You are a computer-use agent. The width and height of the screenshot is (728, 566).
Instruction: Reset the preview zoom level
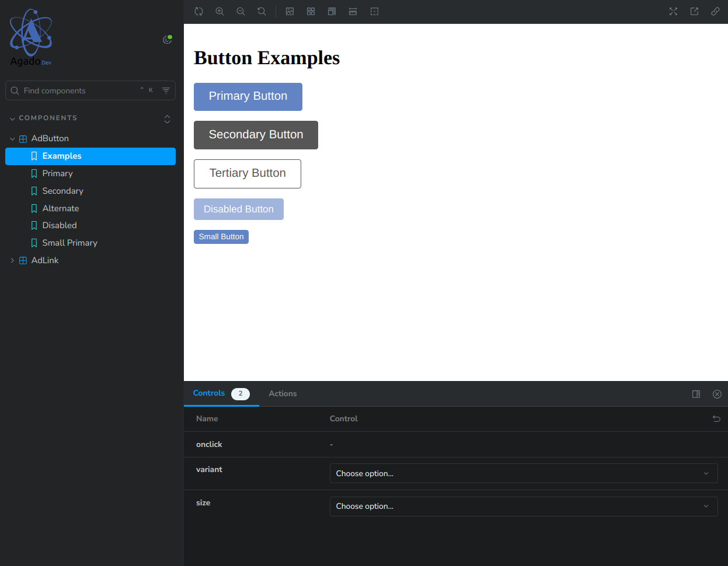tap(262, 11)
